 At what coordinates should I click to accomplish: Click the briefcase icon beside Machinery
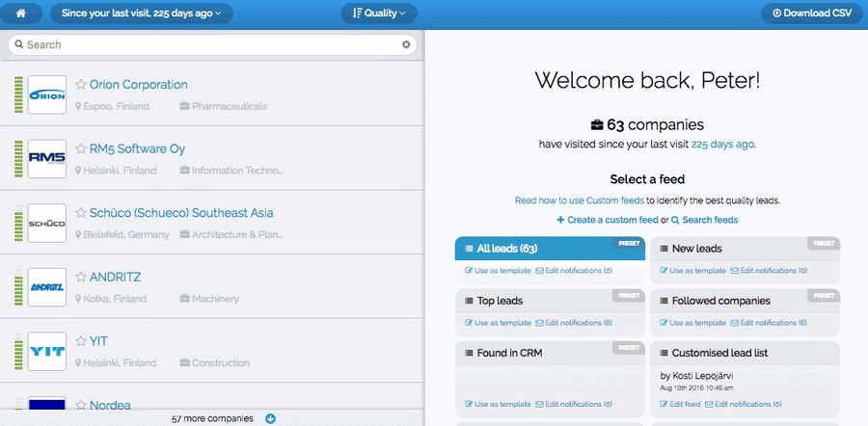coord(185,299)
